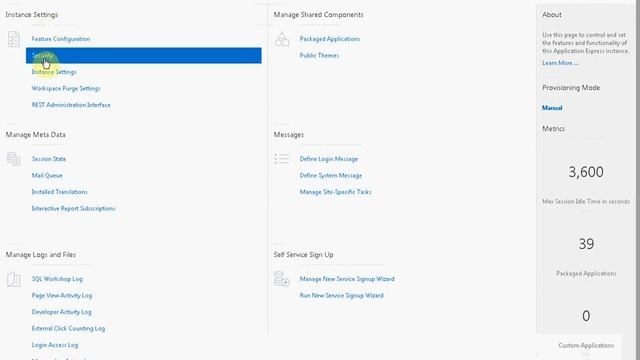The image size is (640, 360).
Task: Open Manage Site-Specific Tasks
Action: click(336, 192)
